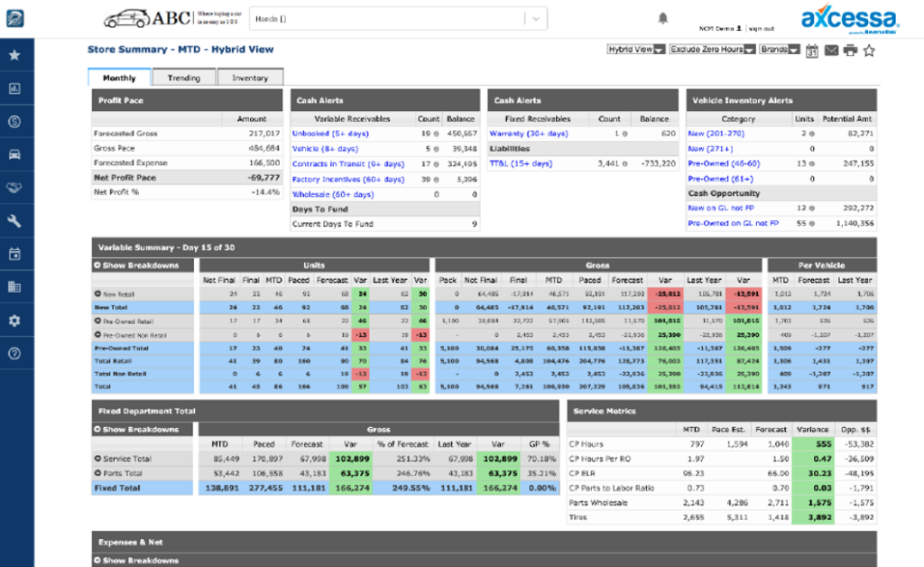Open the Exclude Zero Hours dropdown
924x567 pixels.
tap(712, 50)
